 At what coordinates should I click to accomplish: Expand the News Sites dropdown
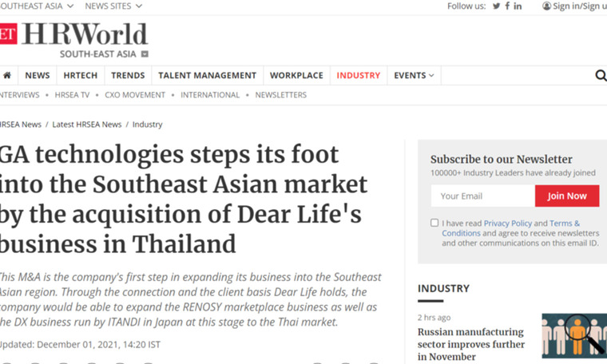pyautogui.click(x=113, y=6)
